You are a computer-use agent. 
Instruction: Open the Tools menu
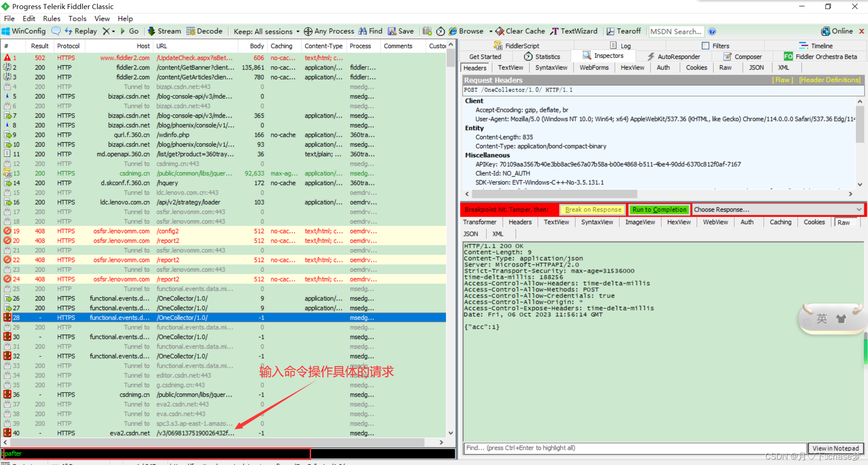(x=77, y=19)
